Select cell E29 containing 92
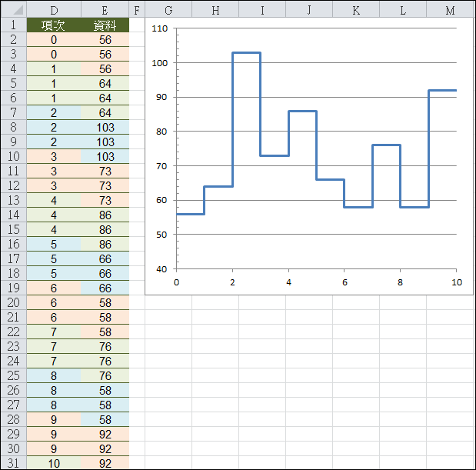Viewport: 476px width, 470px height. click(x=105, y=434)
